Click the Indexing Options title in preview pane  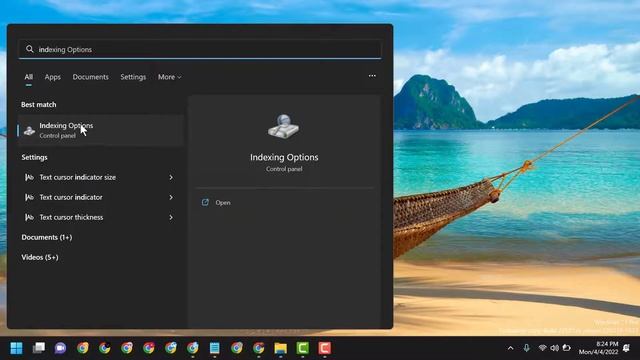[x=284, y=157]
